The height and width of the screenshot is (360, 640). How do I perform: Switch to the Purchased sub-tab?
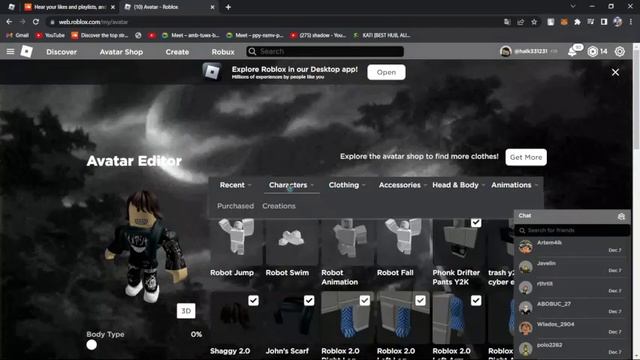pos(236,206)
